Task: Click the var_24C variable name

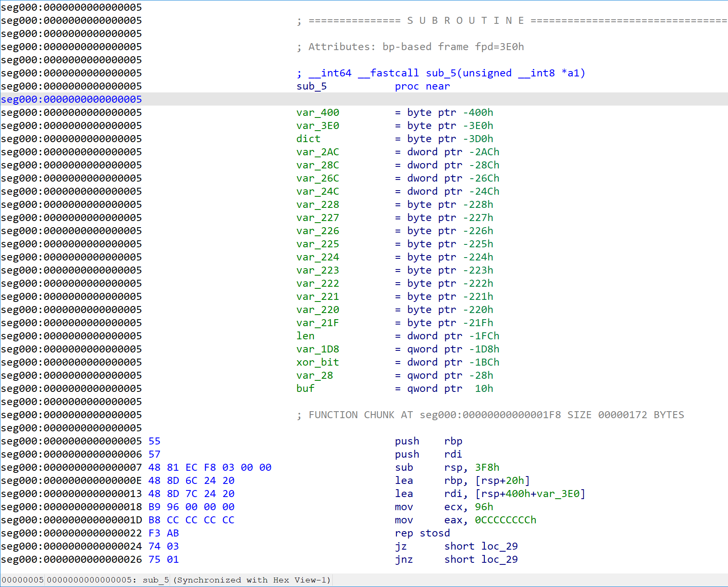Action: click(318, 191)
